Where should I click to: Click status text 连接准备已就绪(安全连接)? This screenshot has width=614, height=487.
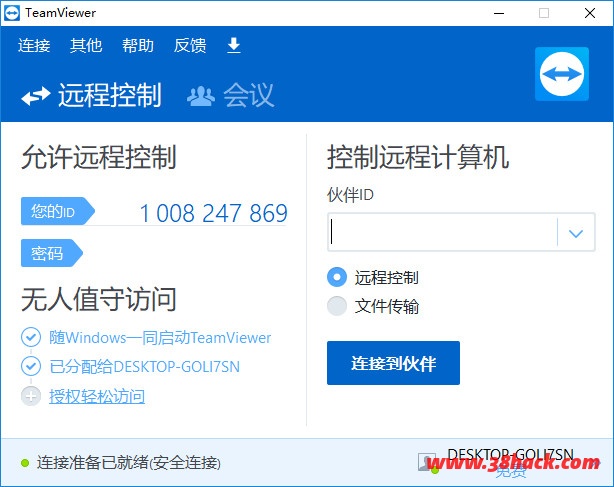point(129,463)
